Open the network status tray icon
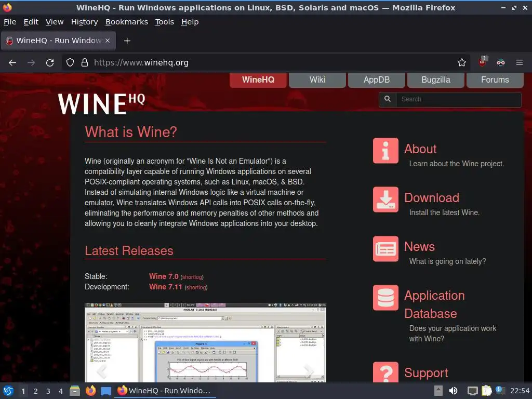The image size is (532, 399). pos(472,391)
